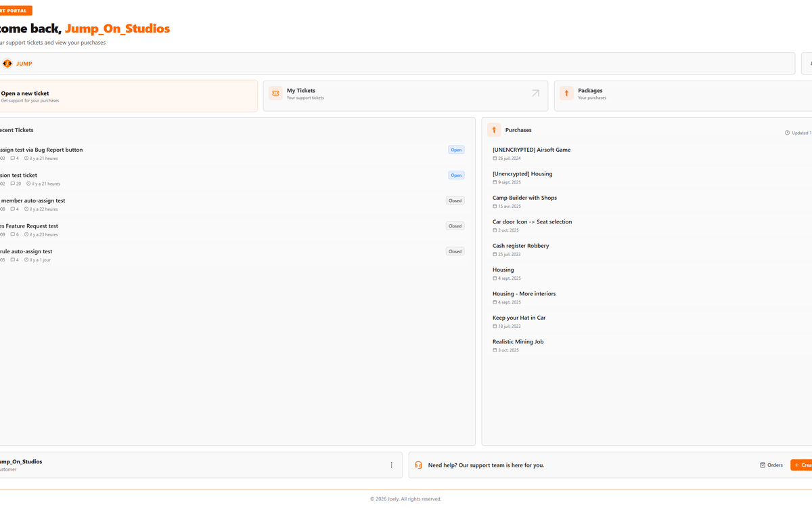812x508 pixels.
Task: Click the orange Create button
Action: 801,465
